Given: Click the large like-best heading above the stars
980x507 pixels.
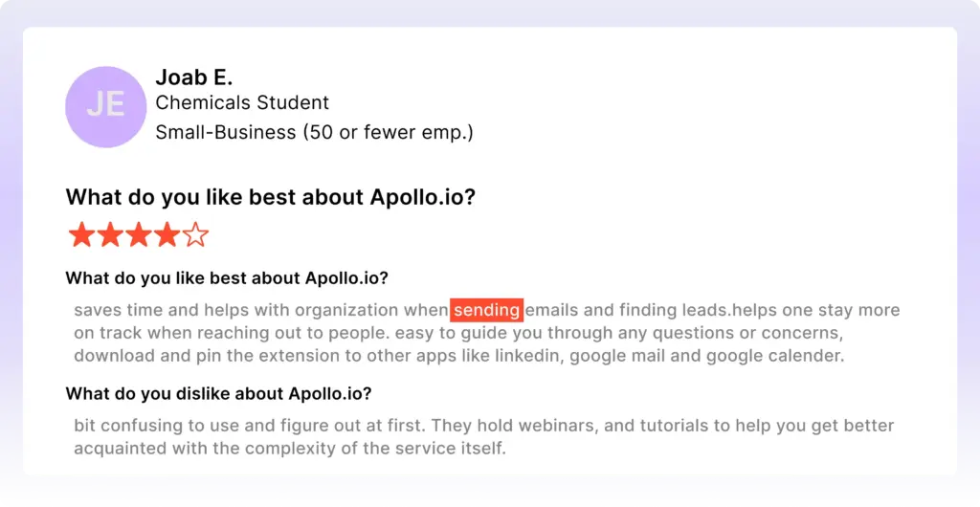Looking at the screenshot, I should click(271, 198).
